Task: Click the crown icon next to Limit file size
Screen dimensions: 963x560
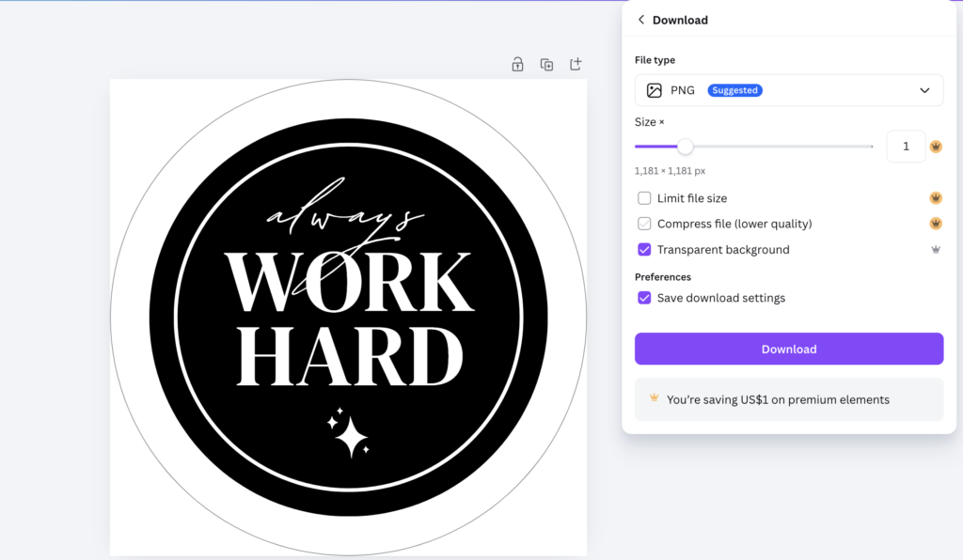Action: pyautogui.click(x=936, y=198)
